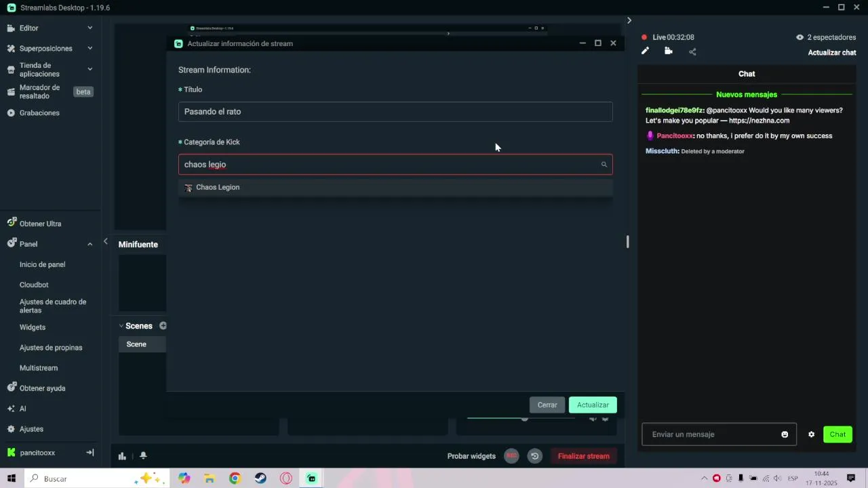Click the Cerrar button
Screen dimensions: 868x488
(x=547, y=405)
